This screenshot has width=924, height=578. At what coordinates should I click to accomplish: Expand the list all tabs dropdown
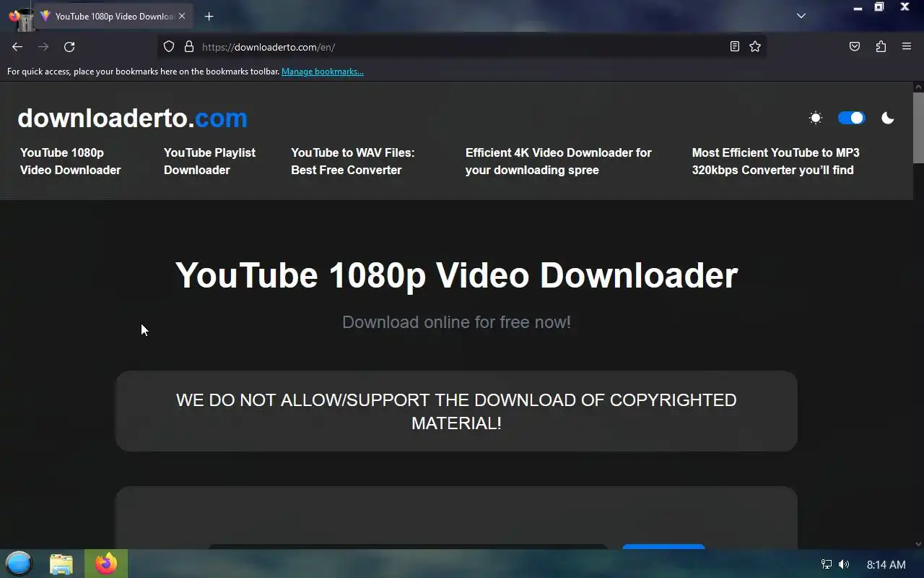coord(801,16)
